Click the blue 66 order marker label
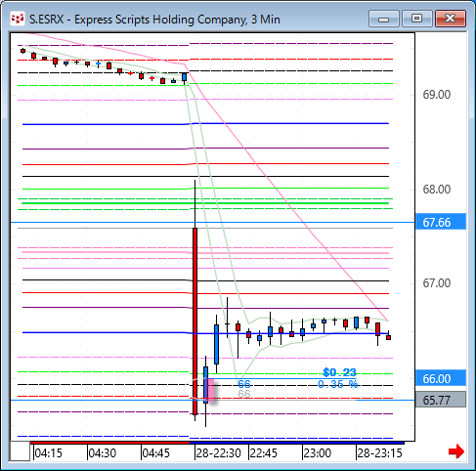Viewport: 476px width, 471px height. (x=244, y=384)
